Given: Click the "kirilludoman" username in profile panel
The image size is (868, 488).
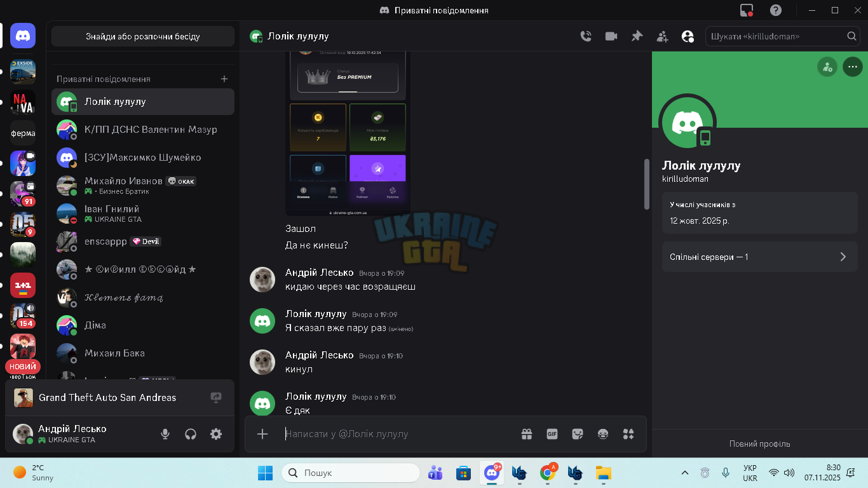Looking at the screenshot, I should [x=685, y=179].
